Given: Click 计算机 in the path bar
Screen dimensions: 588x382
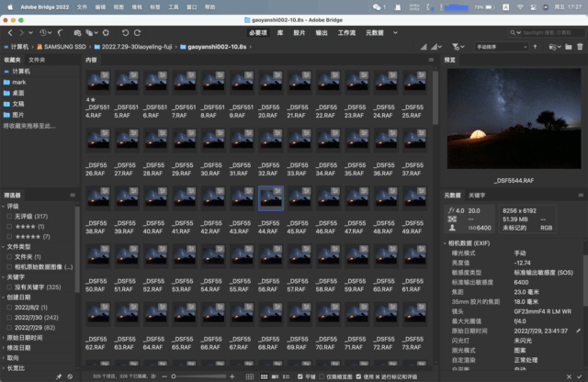Looking at the screenshot, I should pyautogui.click(x=19, y=47).
